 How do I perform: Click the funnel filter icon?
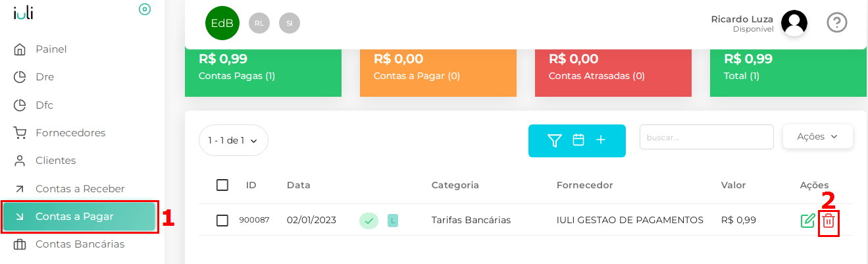pyautogui.click(x=555, y=140)
